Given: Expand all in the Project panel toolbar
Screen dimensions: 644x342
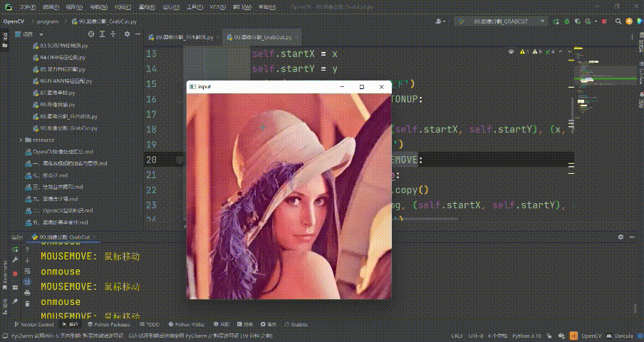Looking at the screenshot, I should (x=103, y=34).
